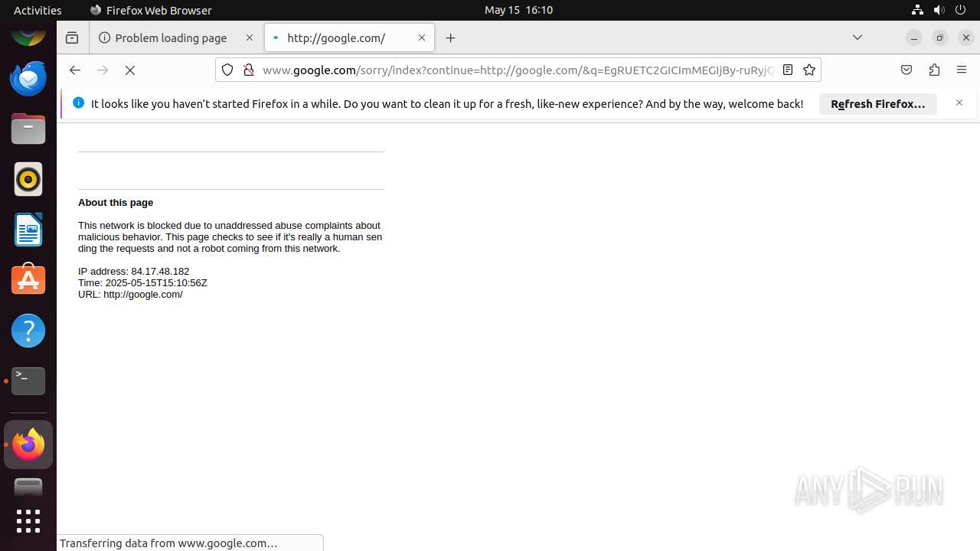Open LibreOffice Writer from the dock

click(x=28, y=230)
